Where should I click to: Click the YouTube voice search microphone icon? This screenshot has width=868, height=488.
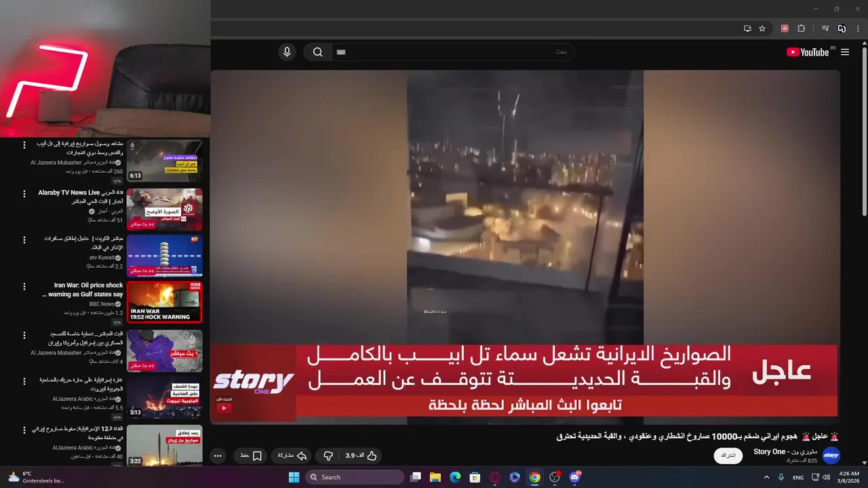coord(287,52)
